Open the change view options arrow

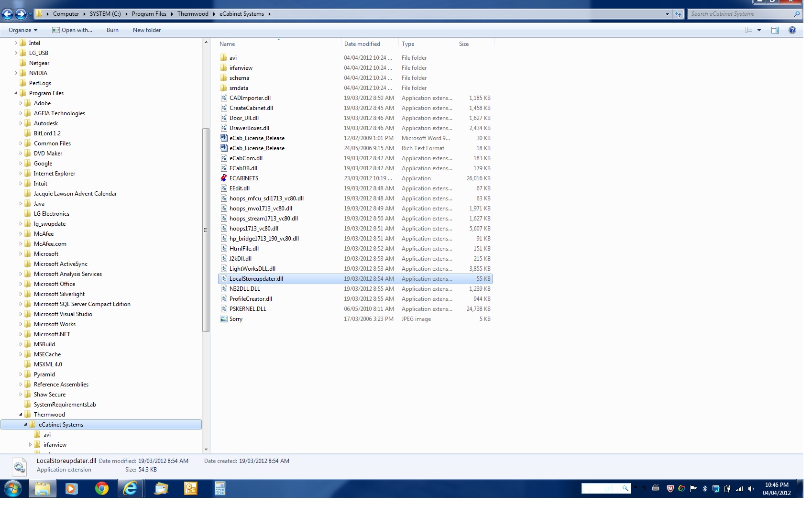759,30
